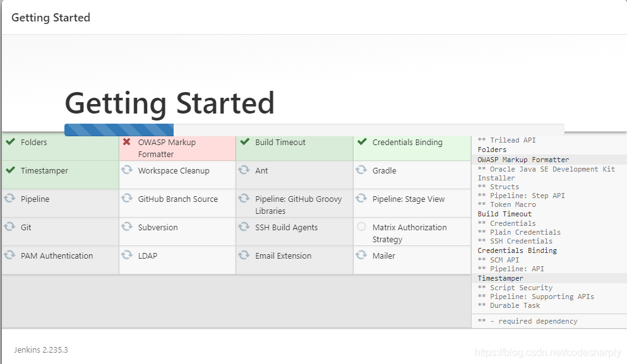The image size is (627, 364).
Task: Click the empty circle beside Matrix Authorization Strategy
Action: click(x=361, y=226)
